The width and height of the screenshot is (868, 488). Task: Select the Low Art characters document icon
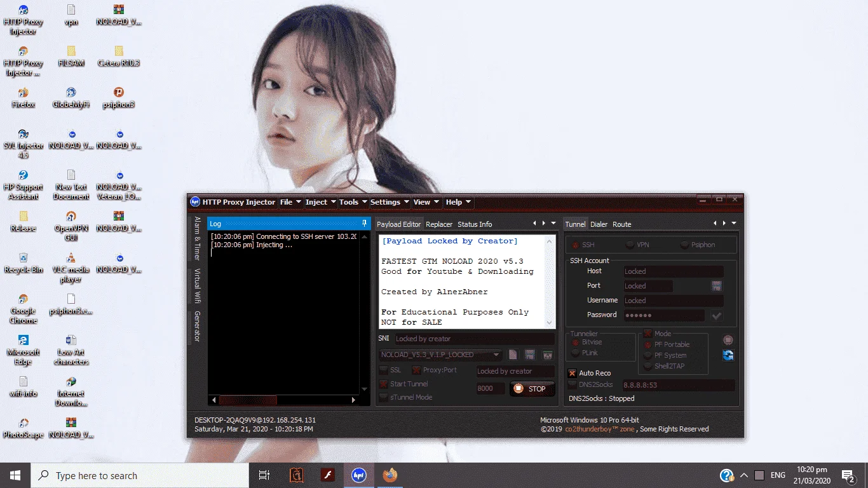point(71,350)
